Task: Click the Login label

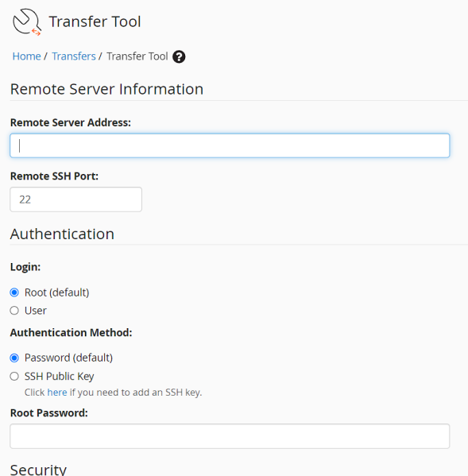Action: tap(25, 267)
